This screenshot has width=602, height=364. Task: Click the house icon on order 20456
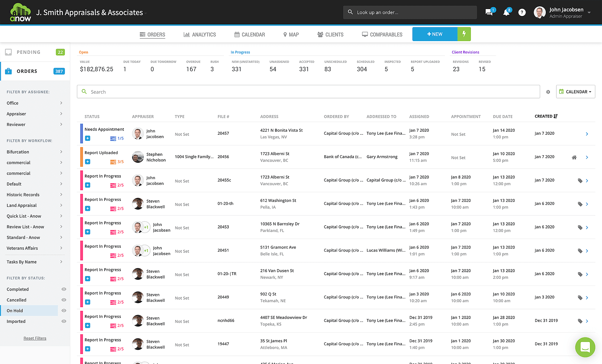point(574,157)
